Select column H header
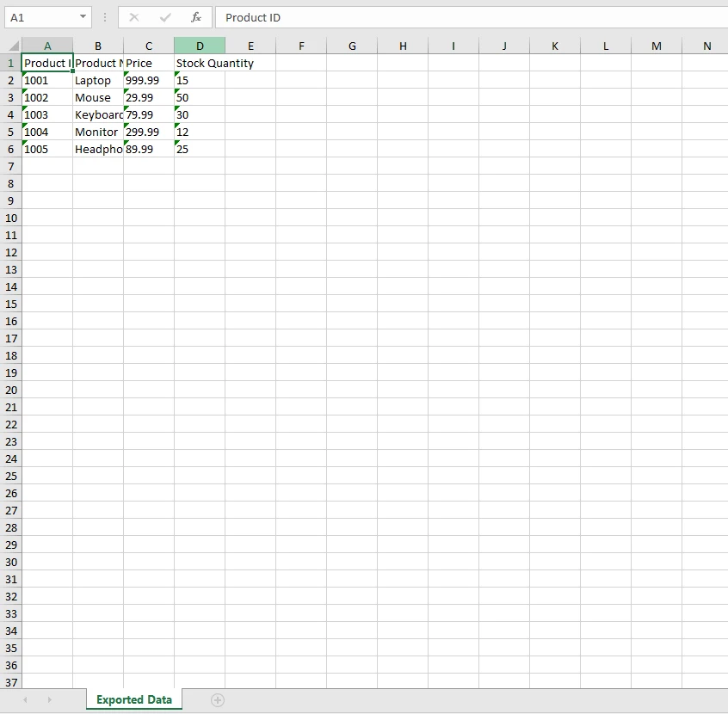The image size is (728, 714). tap(403, 46)
